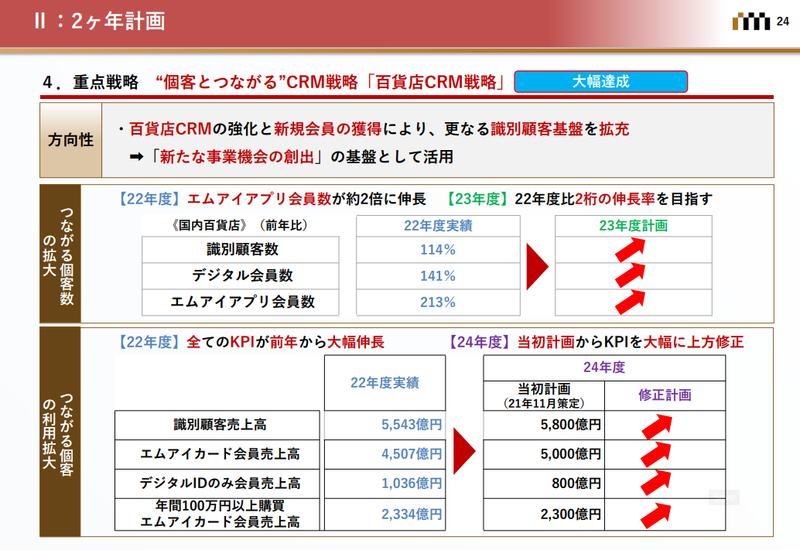Click the 【24年度】 purple heading tag
800x550 pixels.
(480, 342)
